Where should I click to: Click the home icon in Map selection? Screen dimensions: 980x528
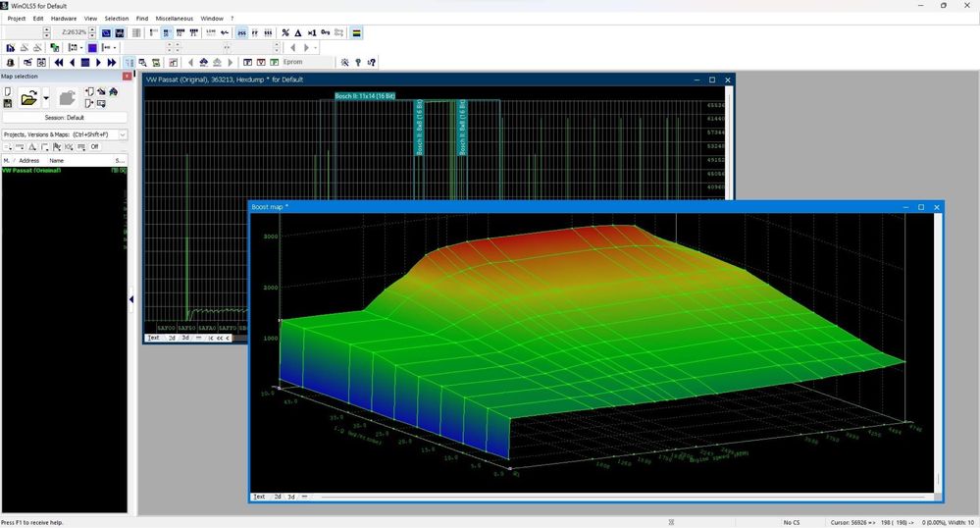(x=113, y=91)
